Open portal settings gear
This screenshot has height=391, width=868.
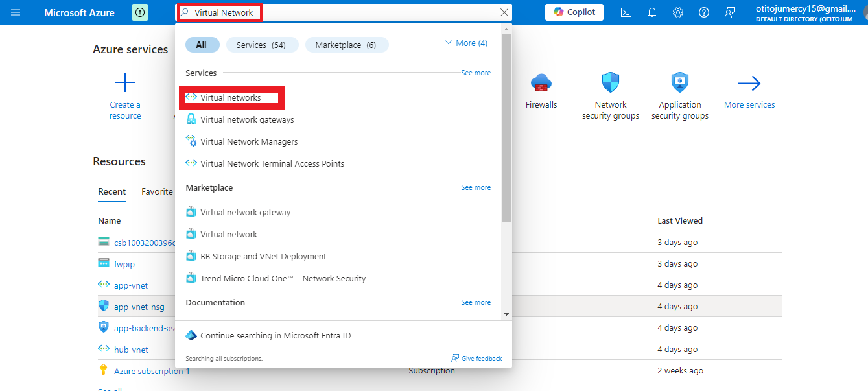(678, 12)
